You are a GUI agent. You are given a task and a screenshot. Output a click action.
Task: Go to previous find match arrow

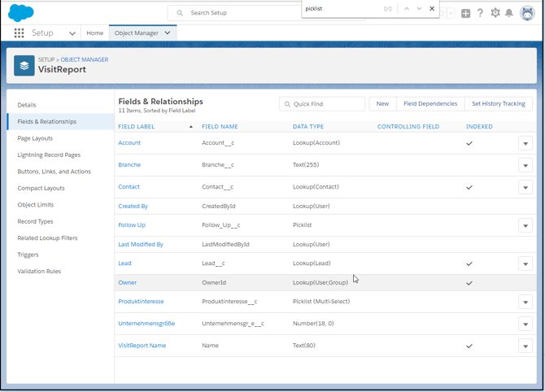click(407, 9)
